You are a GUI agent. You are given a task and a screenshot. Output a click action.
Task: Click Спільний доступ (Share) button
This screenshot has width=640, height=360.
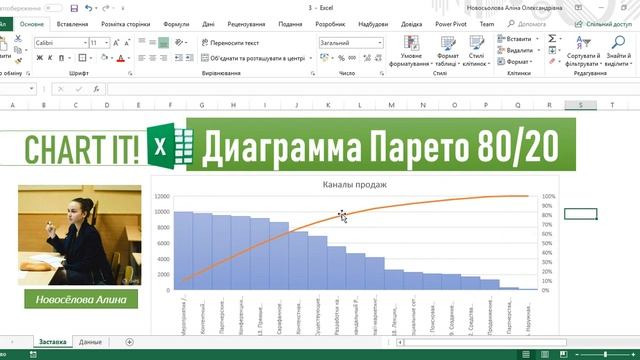click(603, 24)
